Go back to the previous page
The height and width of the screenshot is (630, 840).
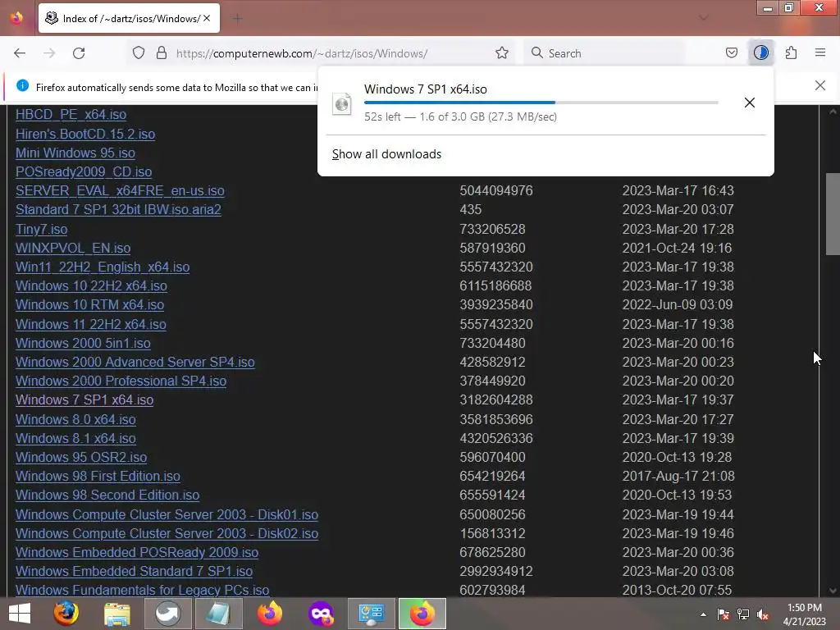[x=20, y=53]
